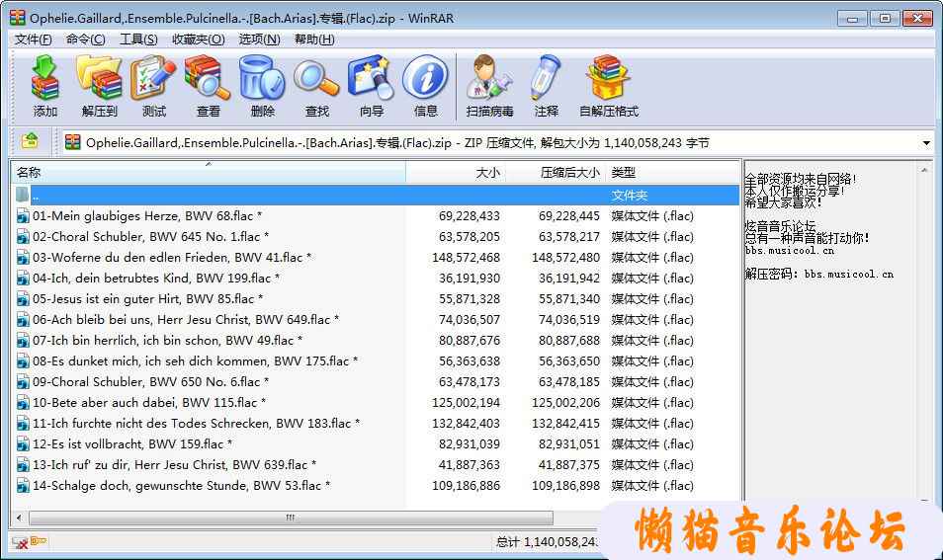Screen dimensions: 943x560
Task: Click the bbs.musicool.cn text in comment pane
Action: pyautogui.click(x=790, y=251)
